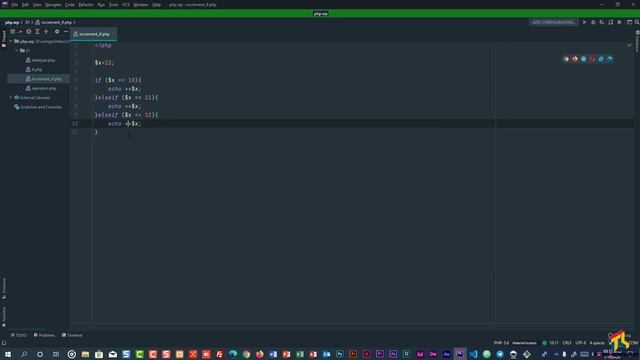
Task: Open in Edge browser preview icon
Action: [x=610, y=59]
